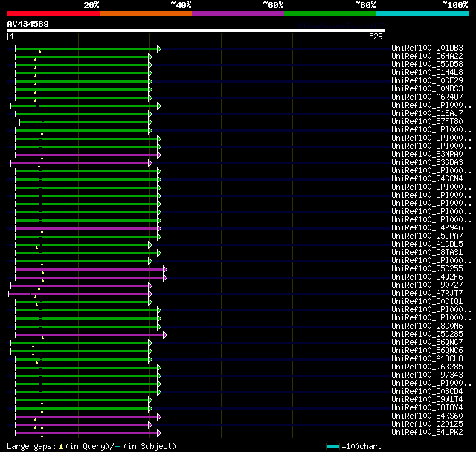
Task: Open hit UniRef100_C6HA22
Action: click(x=427, y=56)
